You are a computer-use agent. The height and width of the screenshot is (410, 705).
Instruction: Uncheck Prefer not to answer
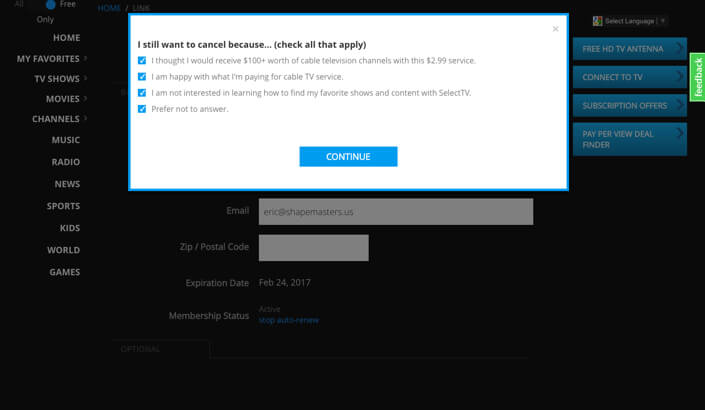click(x=142, y=109)
